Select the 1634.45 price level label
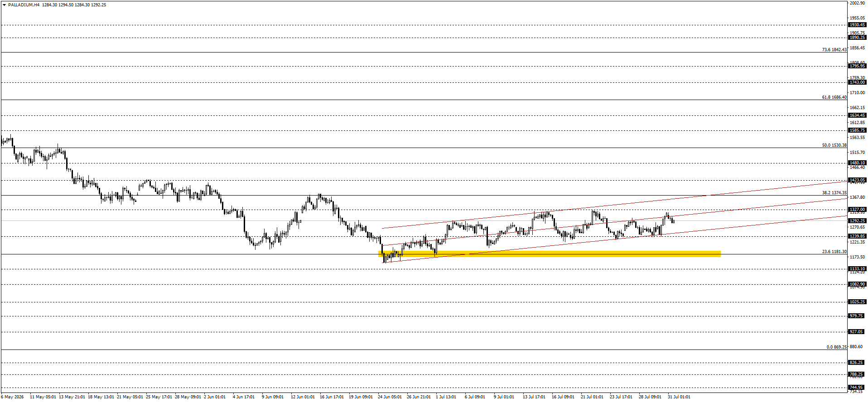 pos(857,115)
